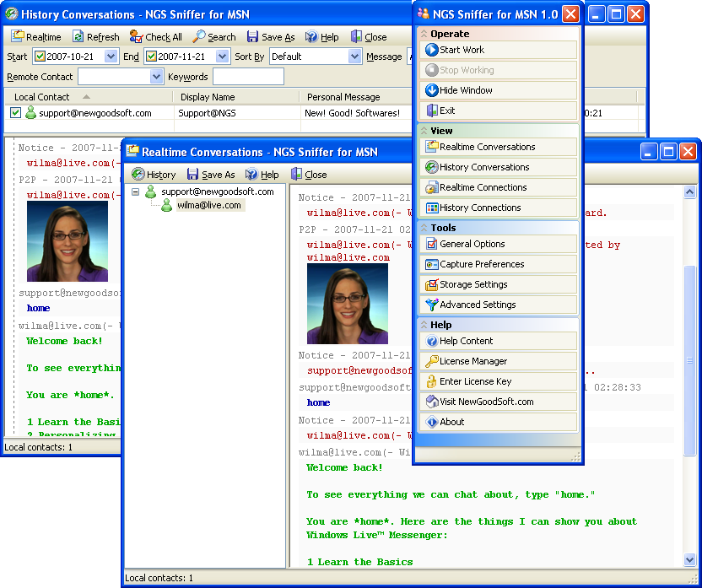Open the End date dropdown
The height and width of the screenshot is (588, 702).
222,57
